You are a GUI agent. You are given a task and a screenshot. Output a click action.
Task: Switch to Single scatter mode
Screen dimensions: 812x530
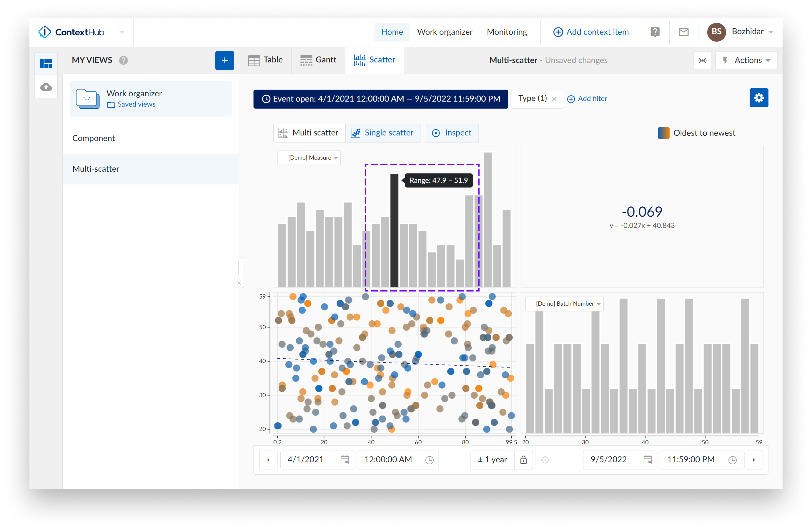(x=383, y=133)
